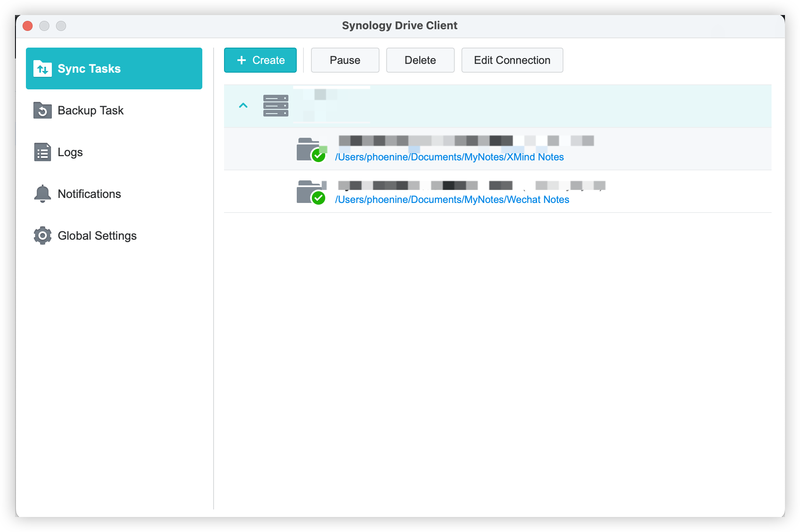Switch to Backup Task section

(90, 110)
